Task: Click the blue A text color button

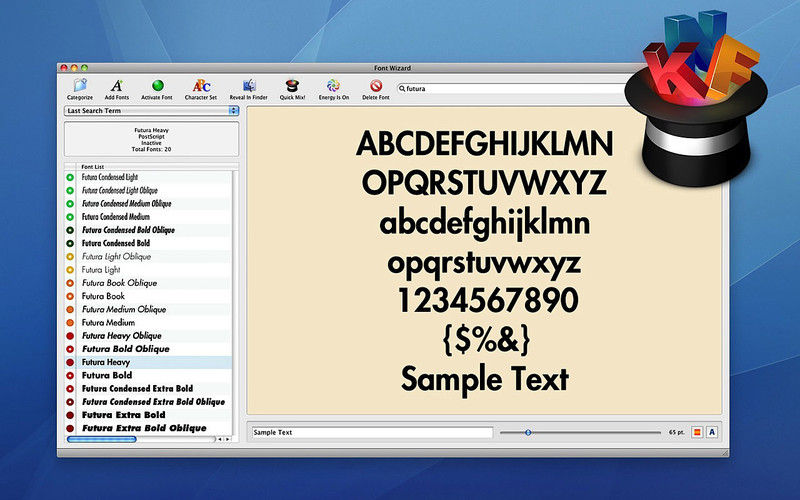Action: pos(712,433)
